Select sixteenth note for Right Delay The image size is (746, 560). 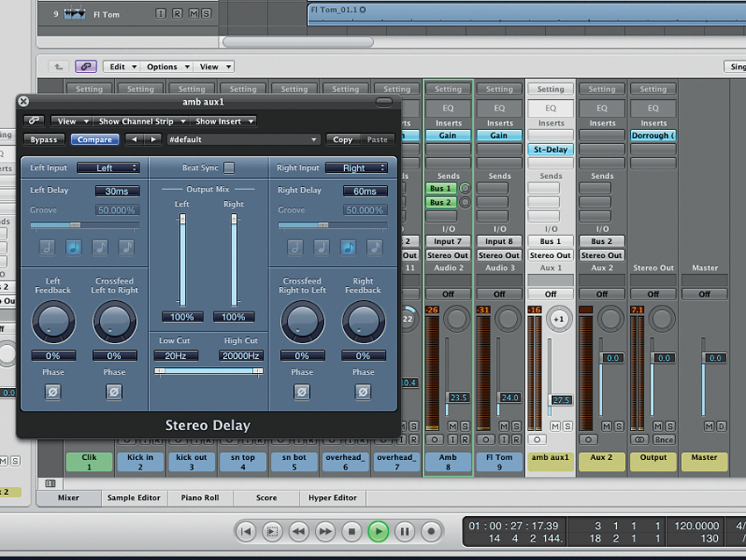click(375, 247)
